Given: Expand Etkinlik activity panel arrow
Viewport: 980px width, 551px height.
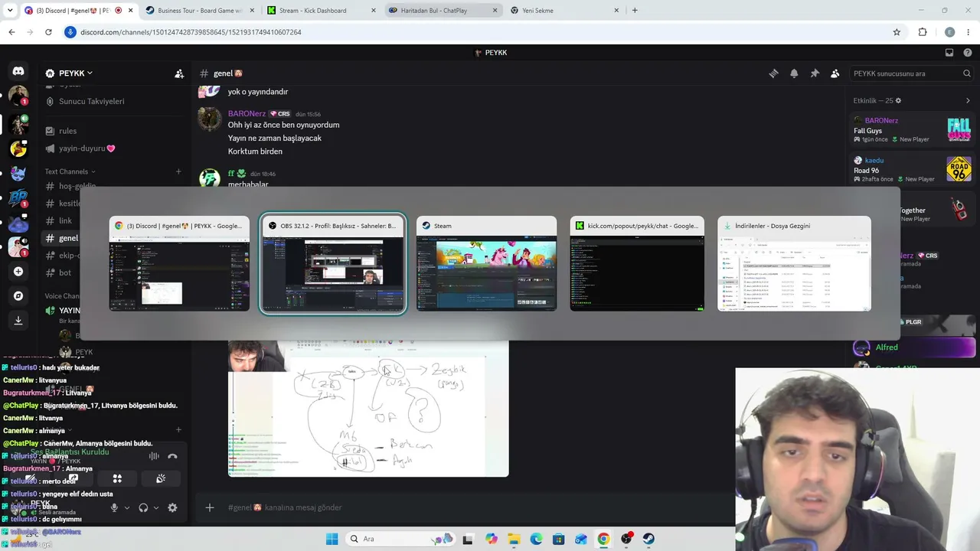Looking at the screenshot, I should tap(968, 101).
